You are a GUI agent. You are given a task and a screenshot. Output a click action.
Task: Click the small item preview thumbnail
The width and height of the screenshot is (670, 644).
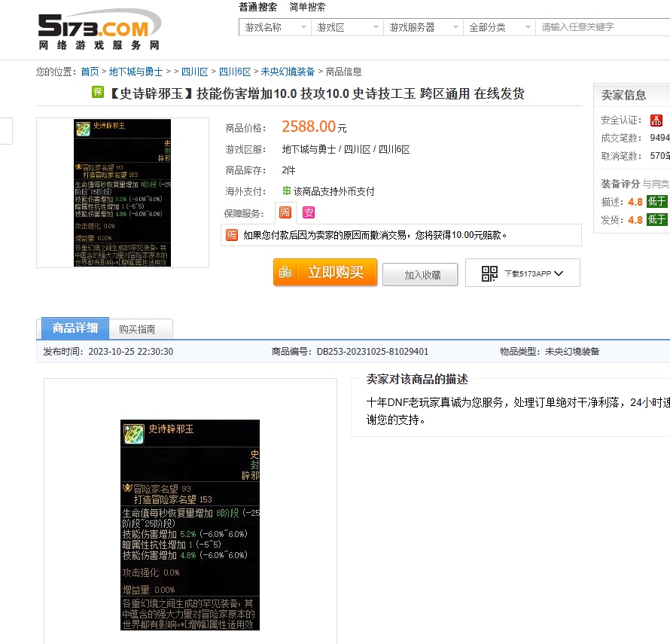coord(122,193)
